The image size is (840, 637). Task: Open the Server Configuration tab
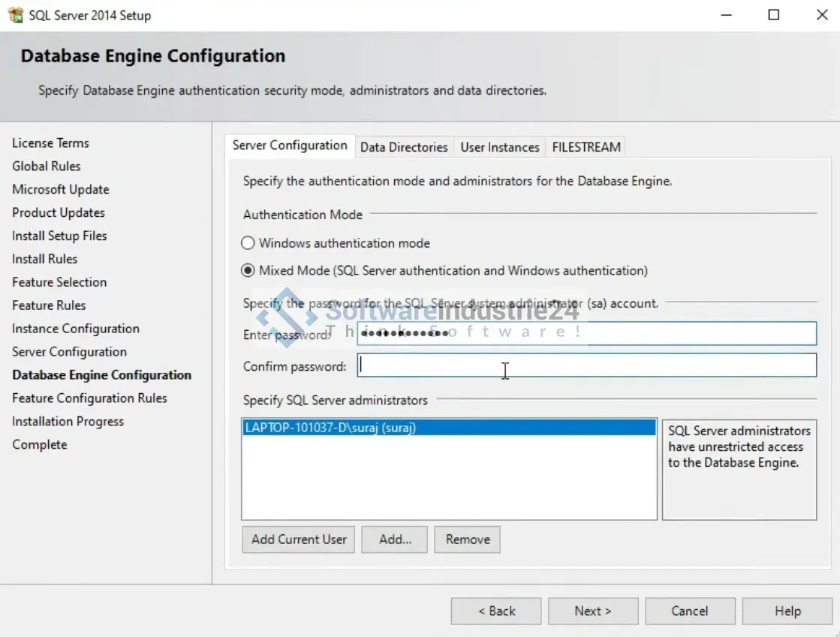[289, 146]
